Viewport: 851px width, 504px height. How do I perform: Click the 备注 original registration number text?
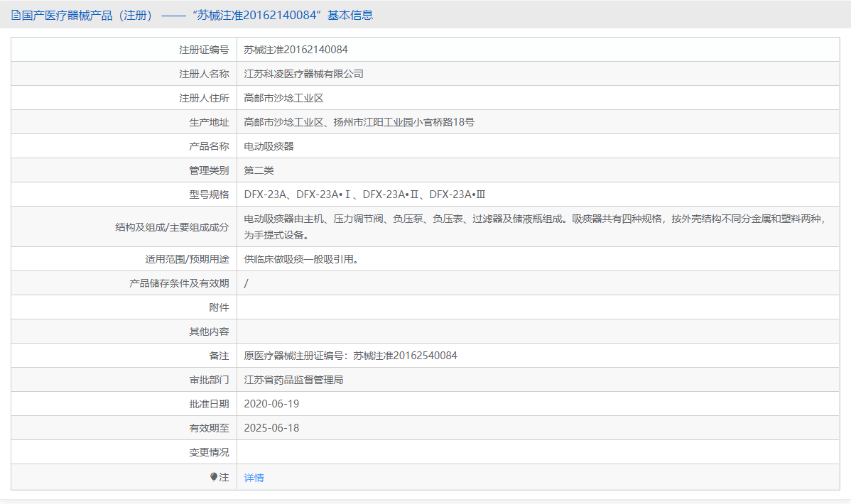pyautogui.click(x=349, y=355)
